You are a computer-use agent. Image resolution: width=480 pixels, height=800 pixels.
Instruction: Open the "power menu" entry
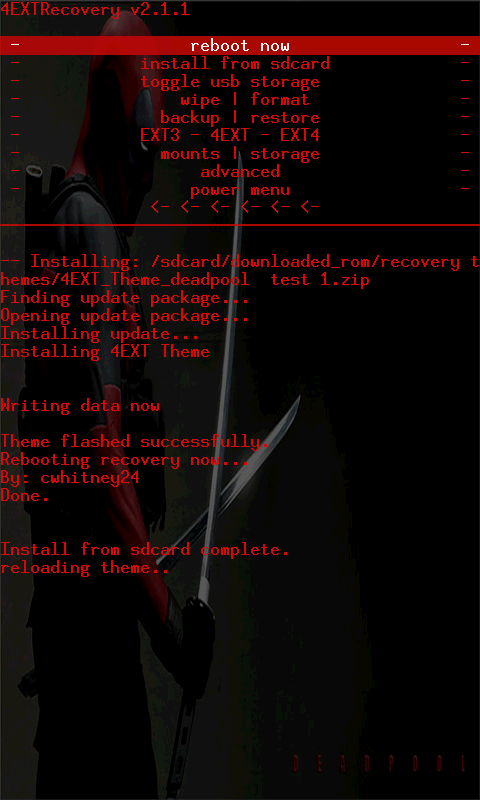(240, 190)
